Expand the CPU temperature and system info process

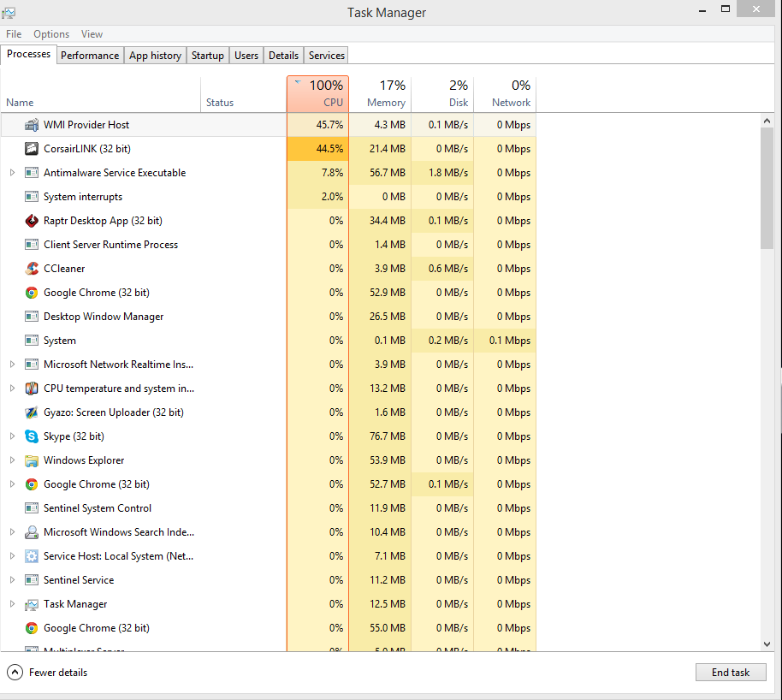[x=13, y=389]
